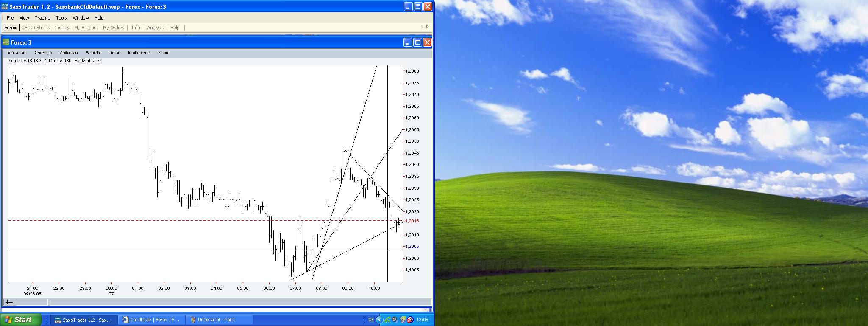Expand hidden tray icons with the chevron

(x=379, y=320)
